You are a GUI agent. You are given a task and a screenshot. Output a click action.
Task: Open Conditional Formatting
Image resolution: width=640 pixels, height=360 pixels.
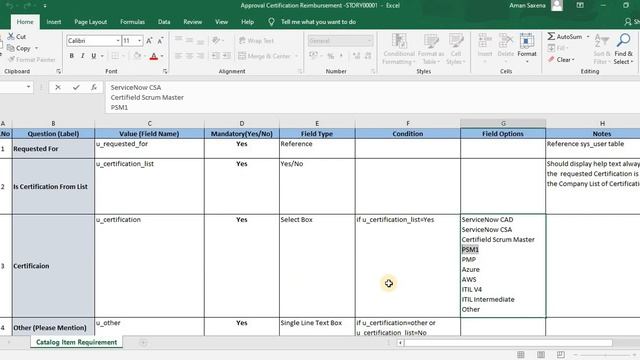pos(399,49)
